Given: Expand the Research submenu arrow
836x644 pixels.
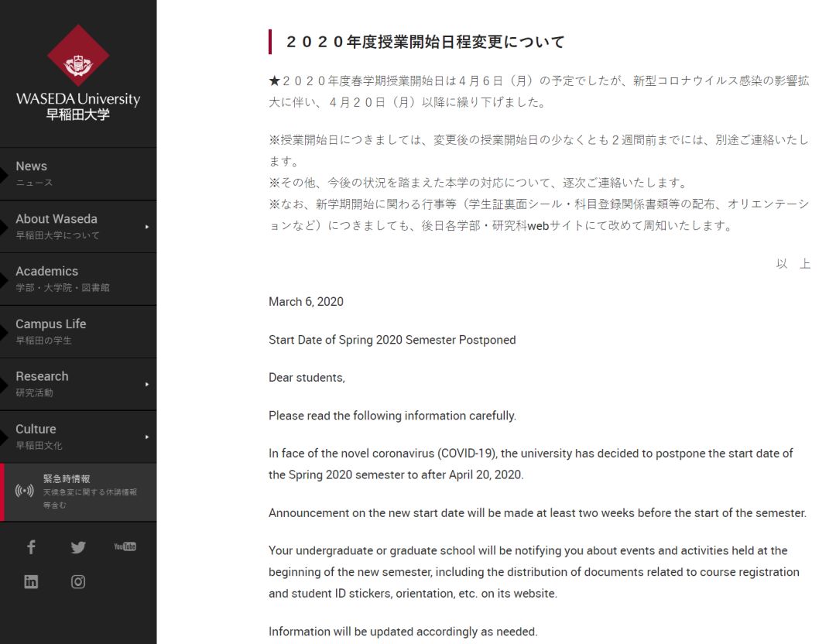Looking at the screenshot, I should pyautogui.click(x=147, y=384).
